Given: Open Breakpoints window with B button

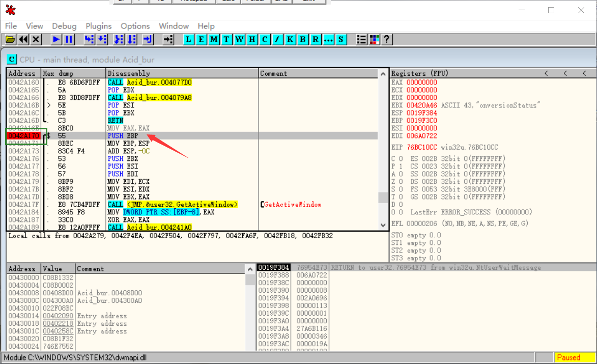Looking at the screenshot, I should coord(303,39).
